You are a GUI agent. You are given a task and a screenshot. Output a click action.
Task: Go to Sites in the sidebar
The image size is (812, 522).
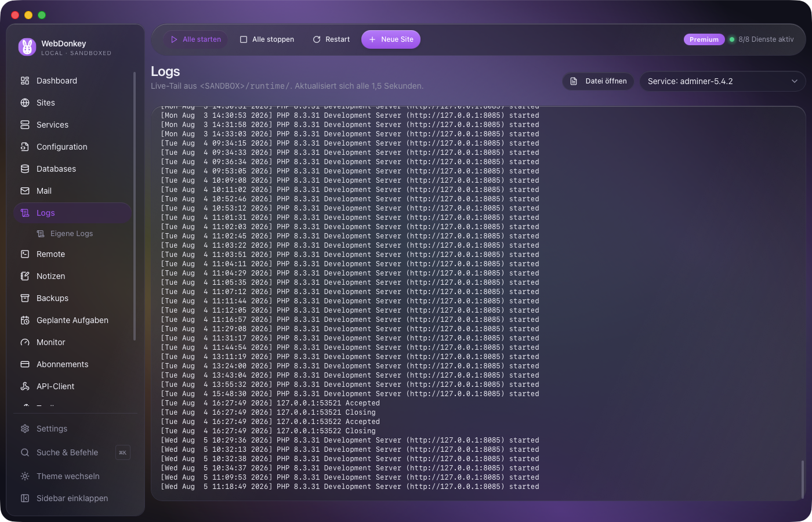pyautogui.click(x=73, y=103)
